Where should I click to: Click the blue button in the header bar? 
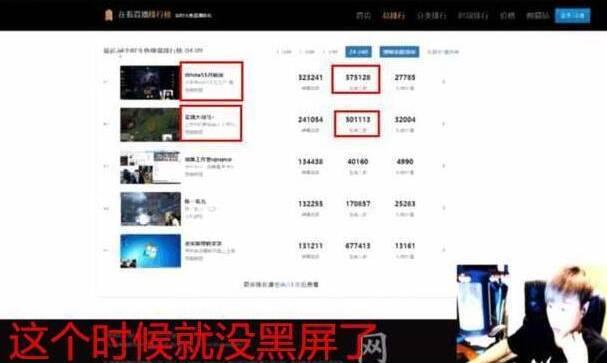pos(572,15)
